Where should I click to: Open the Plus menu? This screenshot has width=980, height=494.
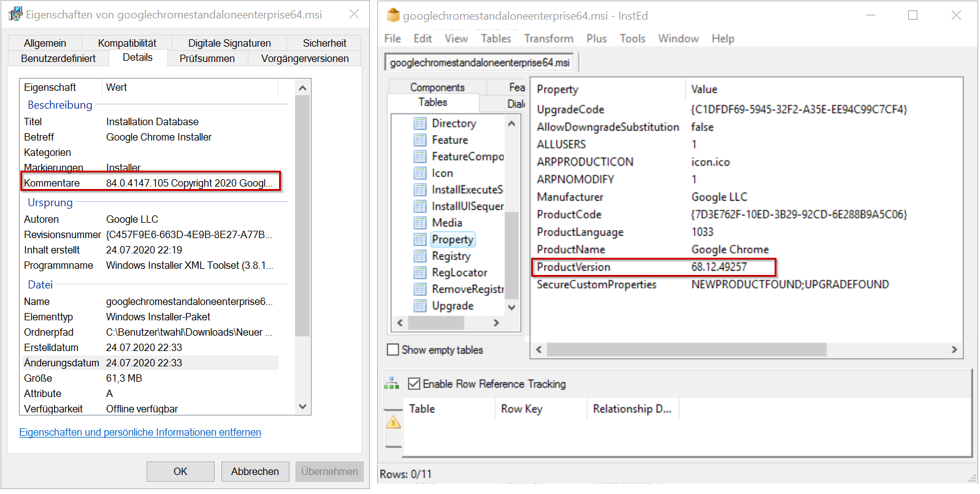[x=597, y=39]
